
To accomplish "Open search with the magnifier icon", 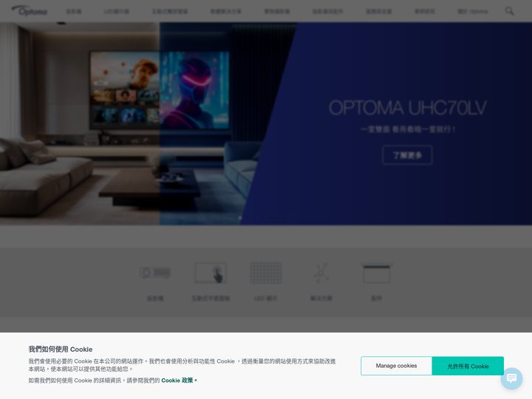I will pyautogui.click(x=509, y=11).
